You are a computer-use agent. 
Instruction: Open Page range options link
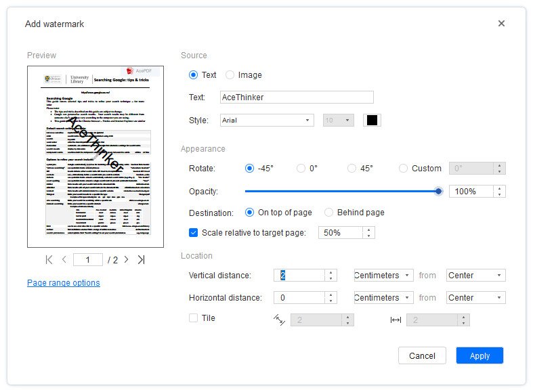pos(64,282)
